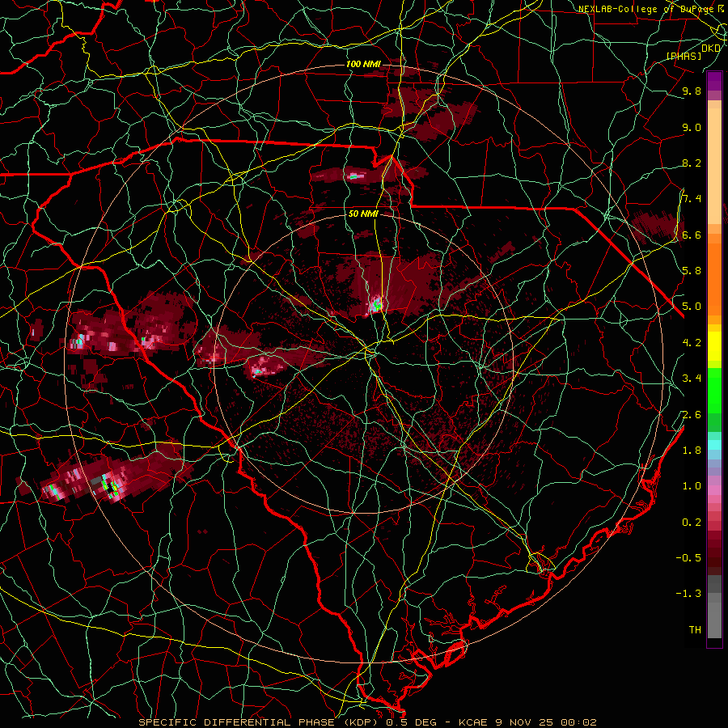Click the 4.2 value on color scale
The image size is (728, 728).
click(x=692, y=343)
